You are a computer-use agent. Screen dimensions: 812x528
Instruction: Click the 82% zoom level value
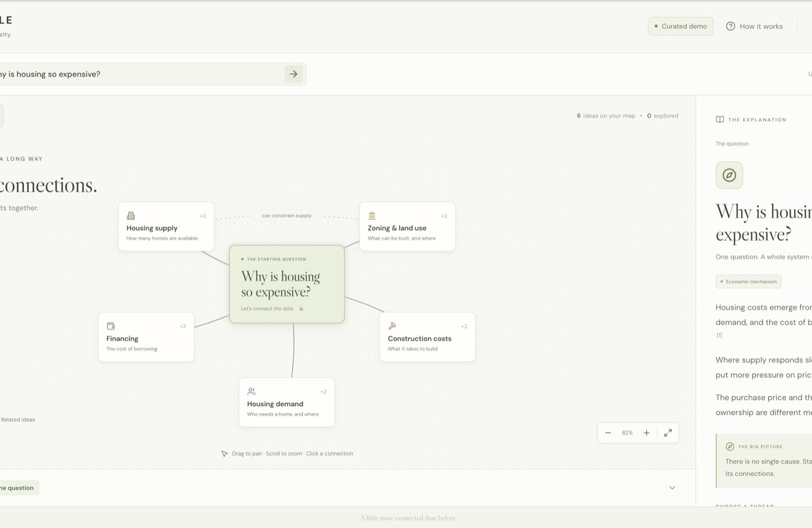[627, 433]
